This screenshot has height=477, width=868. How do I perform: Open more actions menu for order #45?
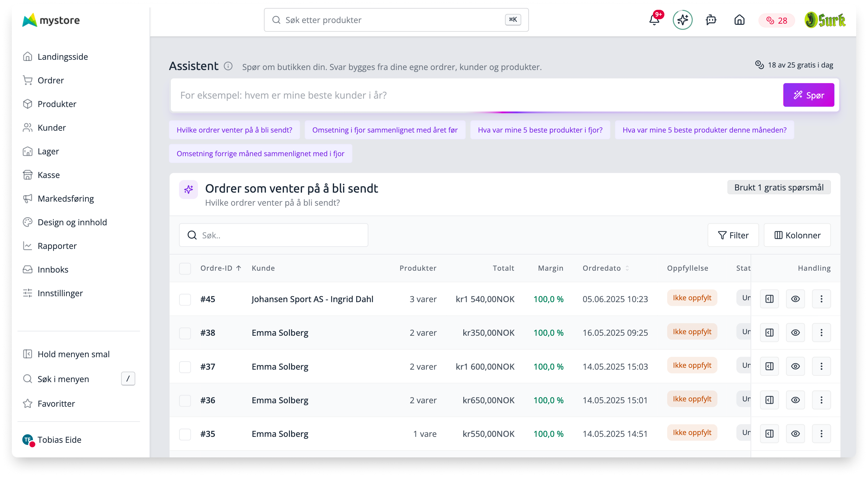[821, 299]
